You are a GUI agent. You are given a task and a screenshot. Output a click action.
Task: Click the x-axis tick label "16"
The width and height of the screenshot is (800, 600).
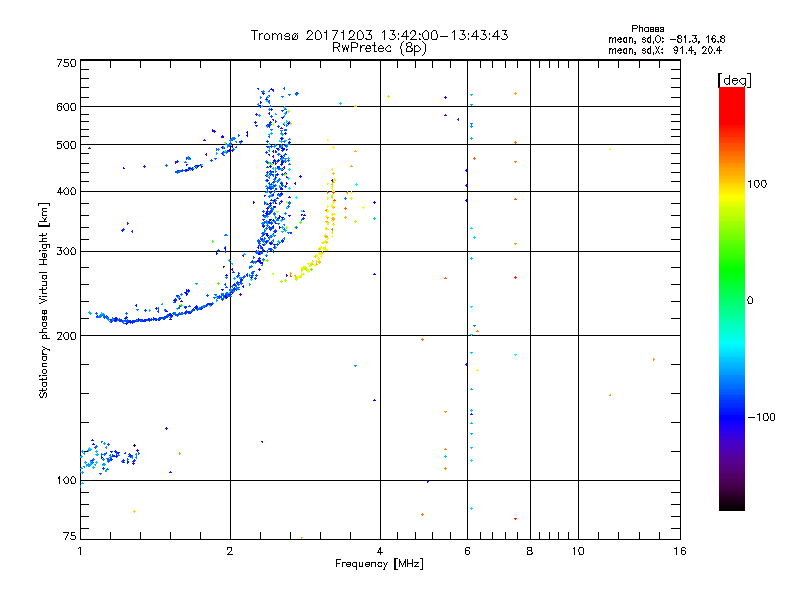(x=680, y=551)
